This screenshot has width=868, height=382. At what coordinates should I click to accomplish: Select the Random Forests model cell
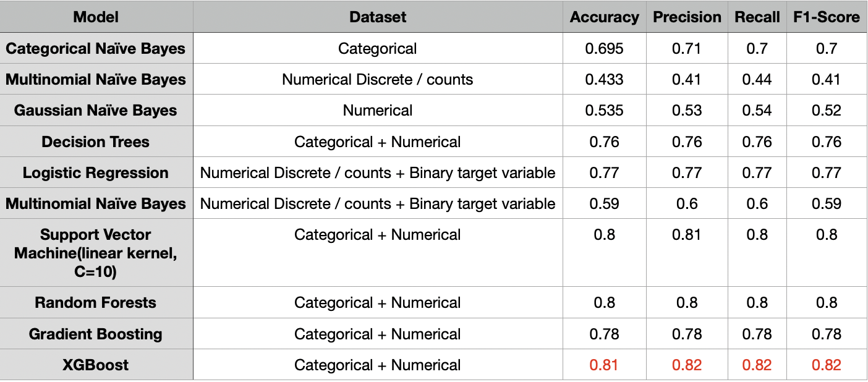96,303
